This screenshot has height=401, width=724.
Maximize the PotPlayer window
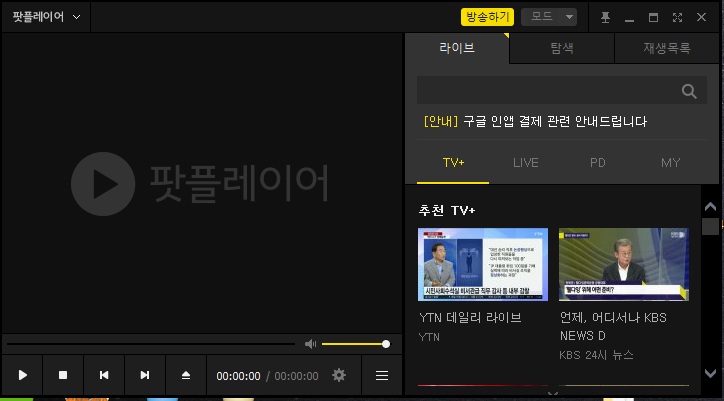pyautogui.click(x=653, y=18)
